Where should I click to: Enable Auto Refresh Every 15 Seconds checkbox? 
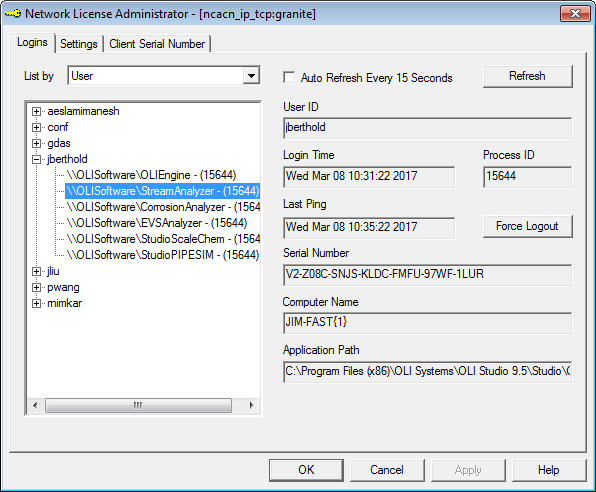(289, 78)
